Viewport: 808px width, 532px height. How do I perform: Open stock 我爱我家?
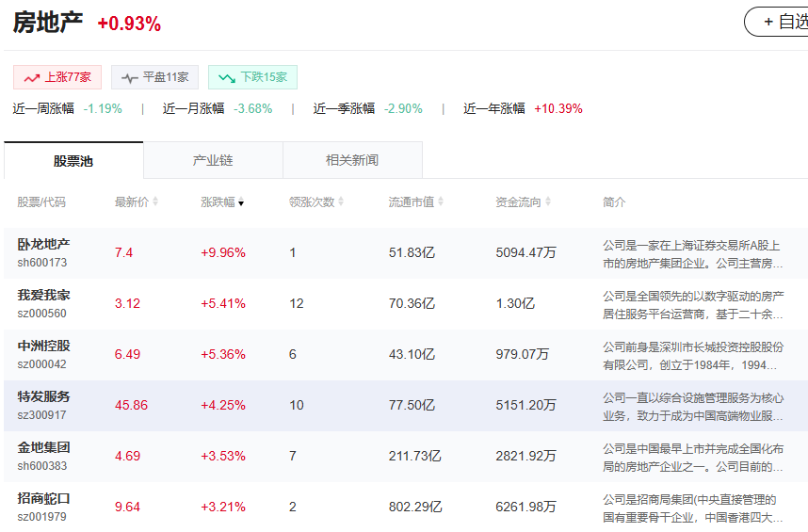coord(44,295)
